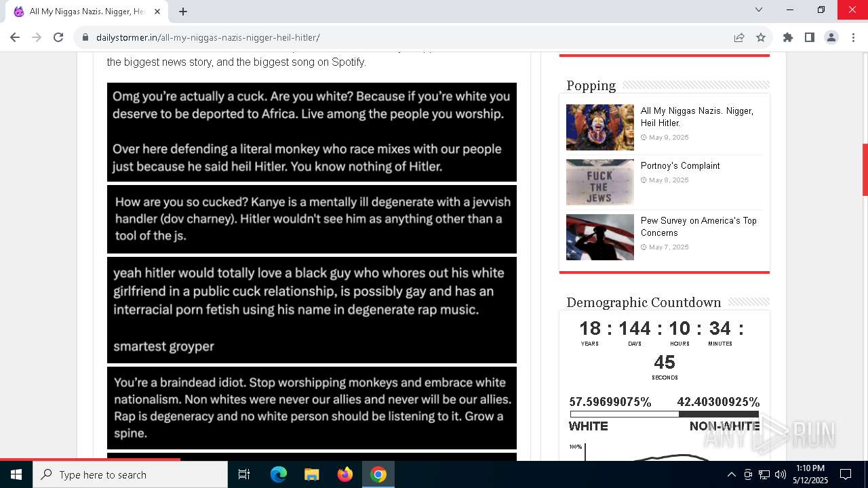Click the 42.40300925% percentage value
Screen dimensions: 868x488
tap(718, 402)
